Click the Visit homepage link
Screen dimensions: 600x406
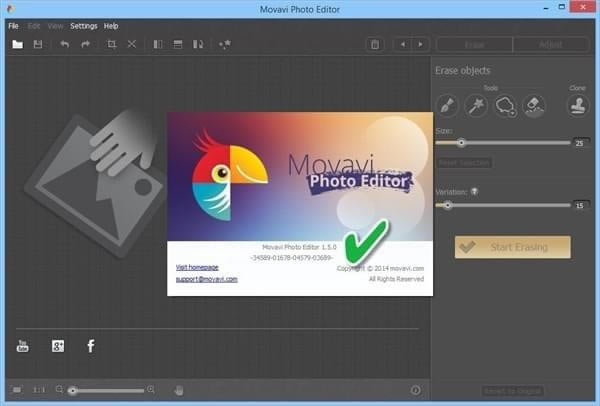pyautogui.click(x=197, y=267)
